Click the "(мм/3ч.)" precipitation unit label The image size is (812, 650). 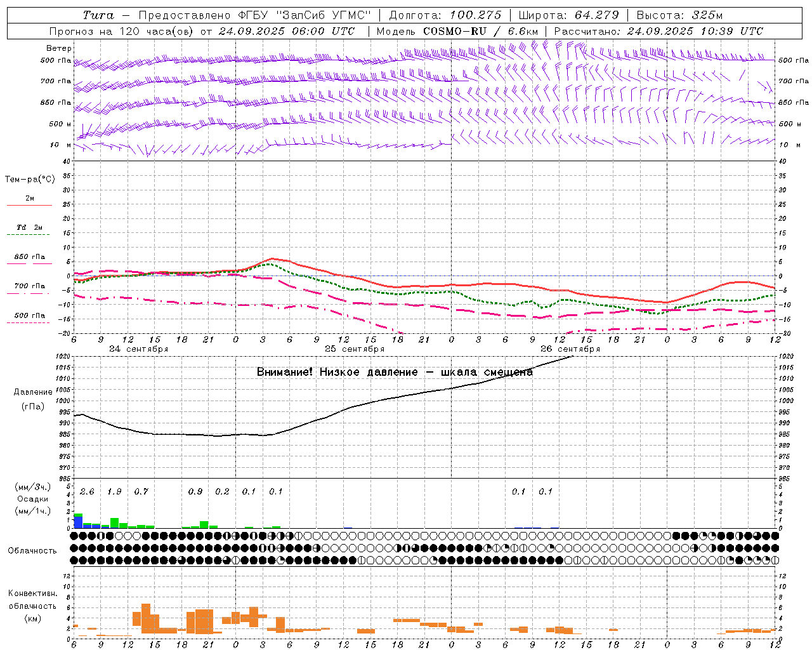click(32, 487)
